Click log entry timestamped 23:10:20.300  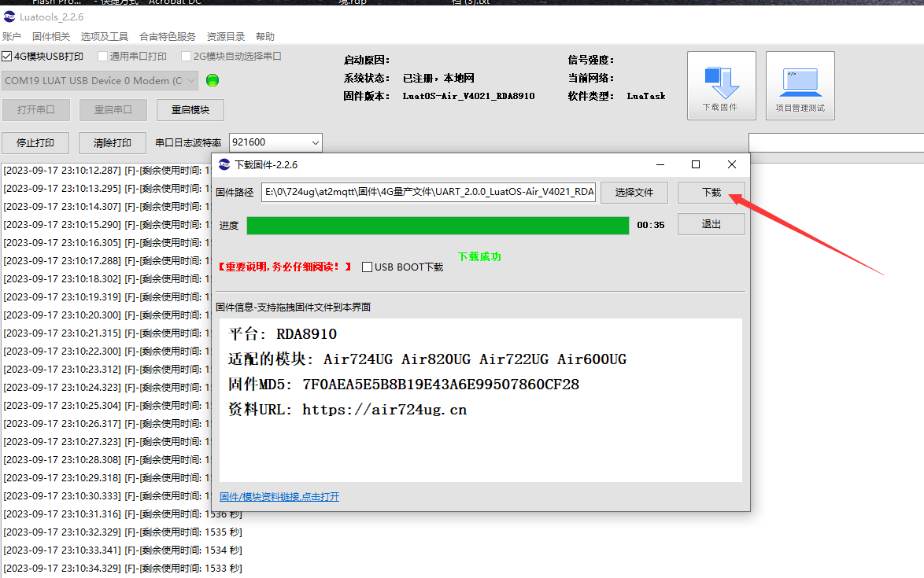tap(107, 315)
